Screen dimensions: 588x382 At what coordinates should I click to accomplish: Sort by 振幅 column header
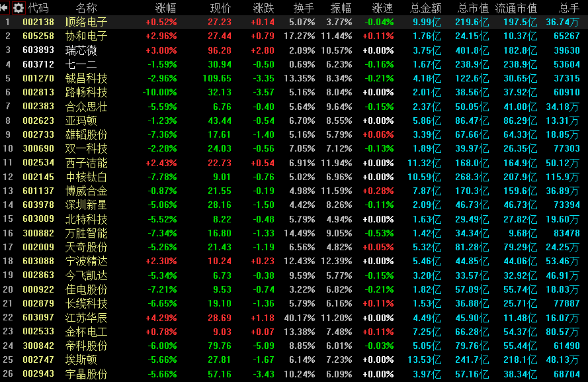pos(341,8)
